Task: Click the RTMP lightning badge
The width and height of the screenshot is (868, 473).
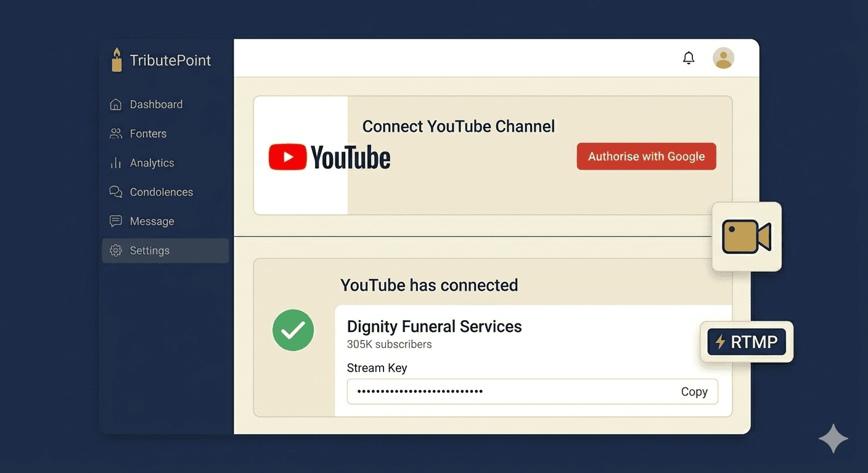Action: (747, 342)
